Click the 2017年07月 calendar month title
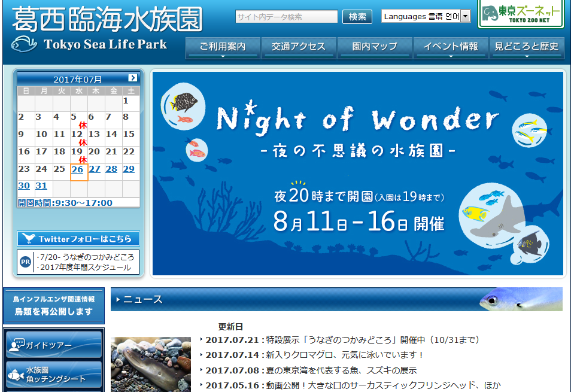Image resolution: width=574 pixels, height=392 pixels. [78, 80]
